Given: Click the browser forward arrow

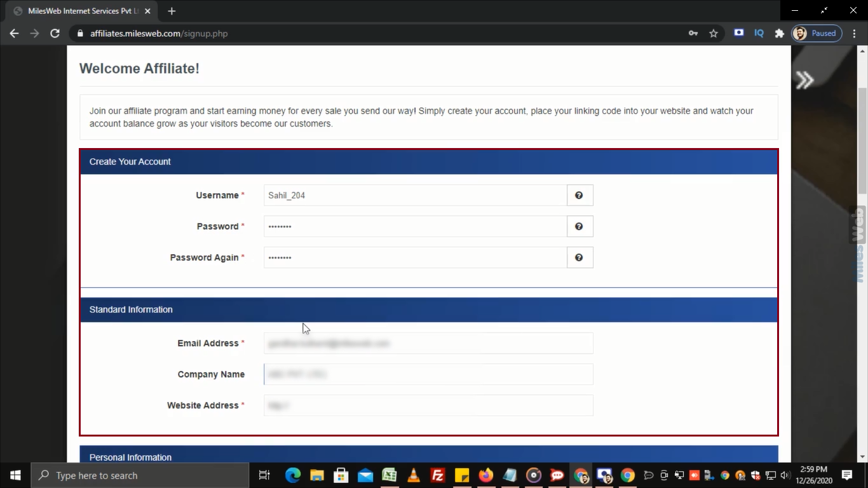Looking at the screenshot, I should pos(34,33).
